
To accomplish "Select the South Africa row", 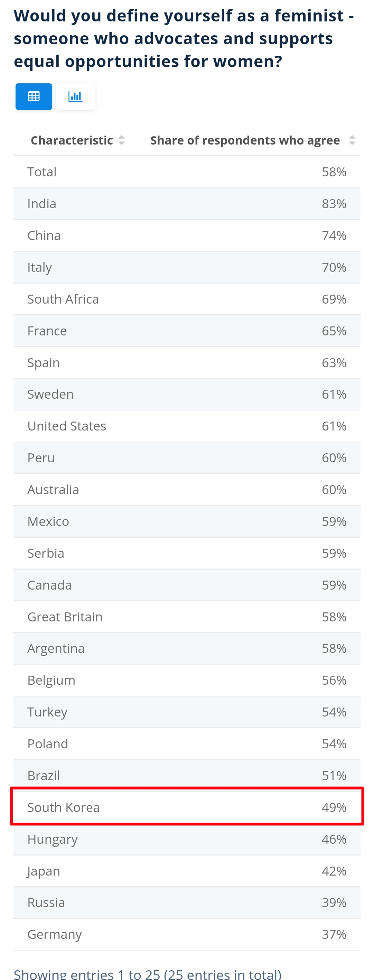I will click(x=186, y=299).
